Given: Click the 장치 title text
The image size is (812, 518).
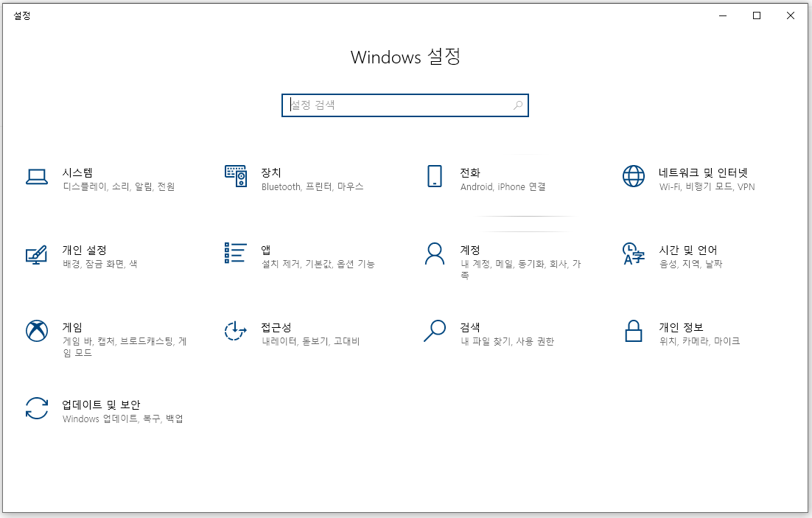Looking at the screenshot, I should pyautogui.click(x=271, y=172).
